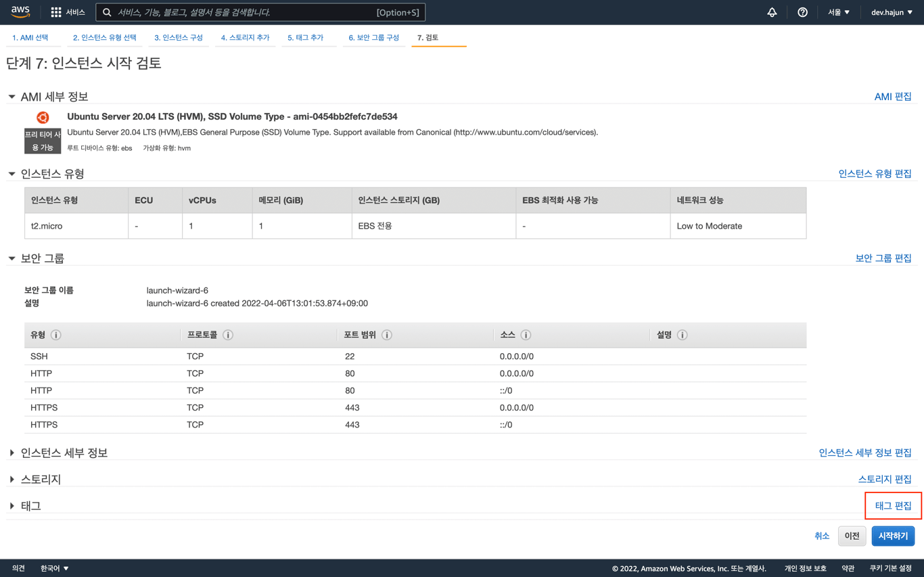Click the 이전 button
The height and width of the screenshot is (577, 924).
coord(852,536)
